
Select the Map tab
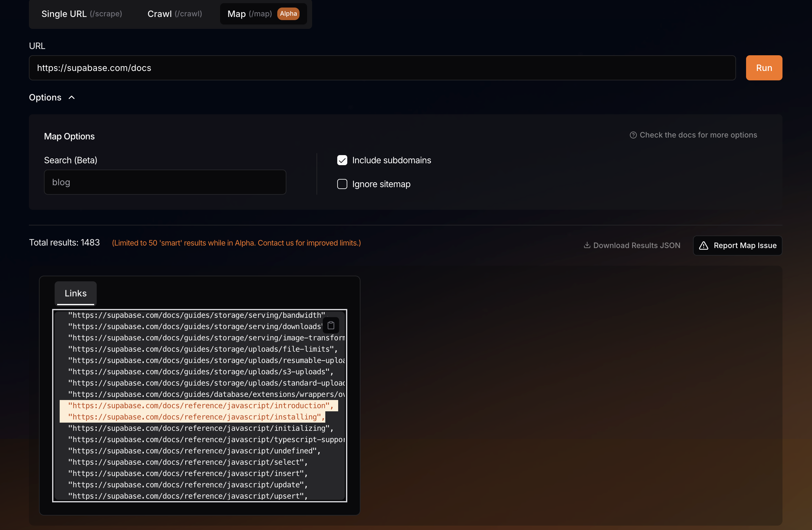tap(249, 14)
